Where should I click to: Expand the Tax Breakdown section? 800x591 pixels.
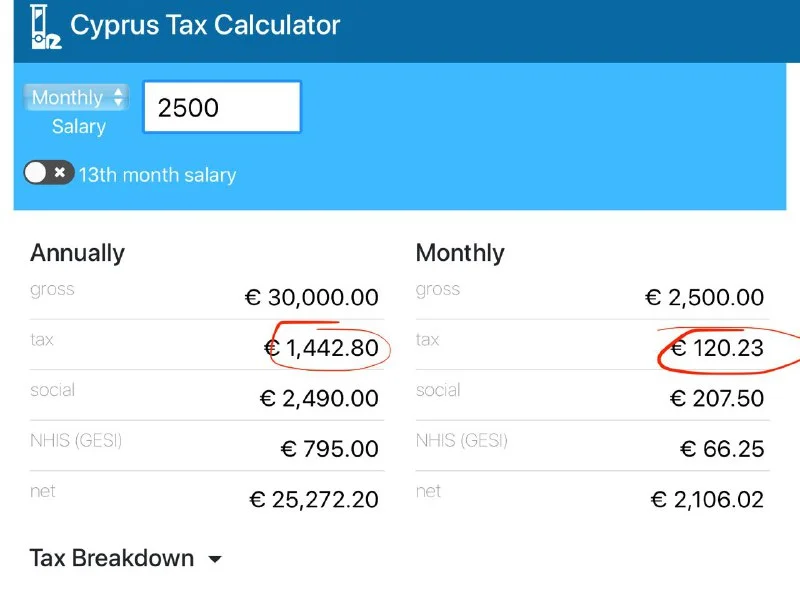pos(112,558)
